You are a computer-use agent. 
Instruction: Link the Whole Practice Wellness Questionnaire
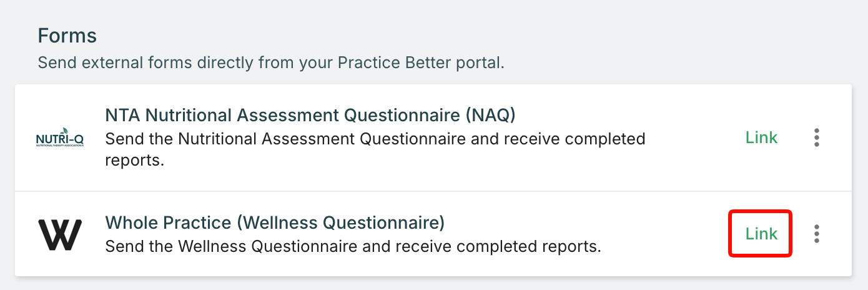761,234
